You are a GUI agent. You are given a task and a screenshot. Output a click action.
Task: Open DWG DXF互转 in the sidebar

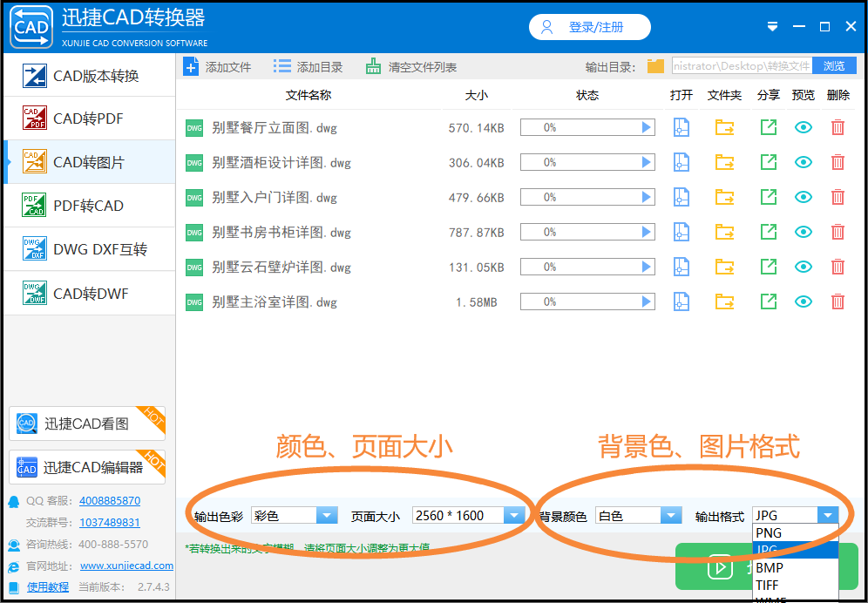(90, 249)
